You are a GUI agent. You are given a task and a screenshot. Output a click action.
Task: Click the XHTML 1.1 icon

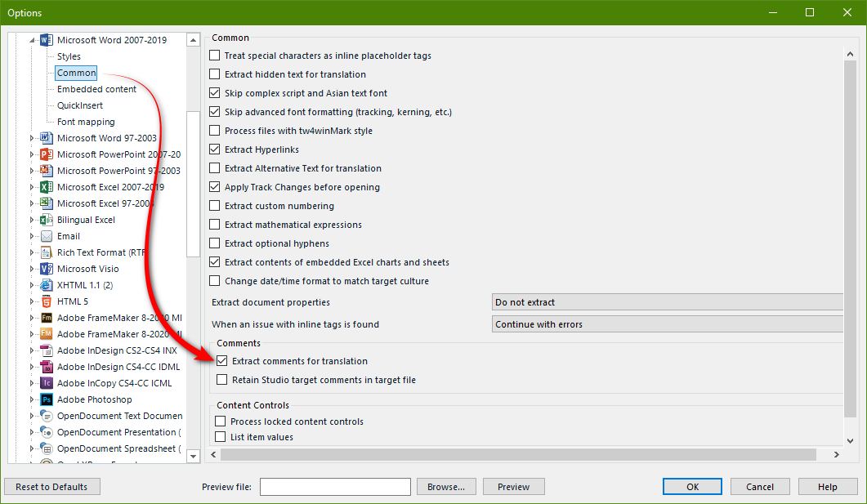click(47, 285)
